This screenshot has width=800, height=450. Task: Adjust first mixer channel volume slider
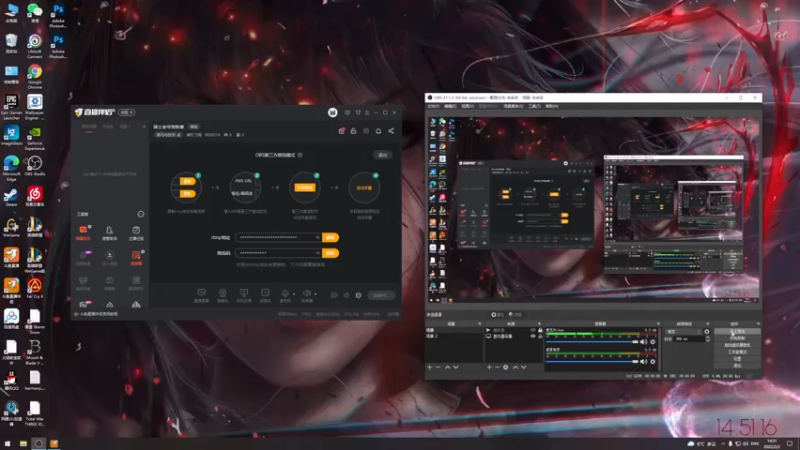[x=592, y=342]
